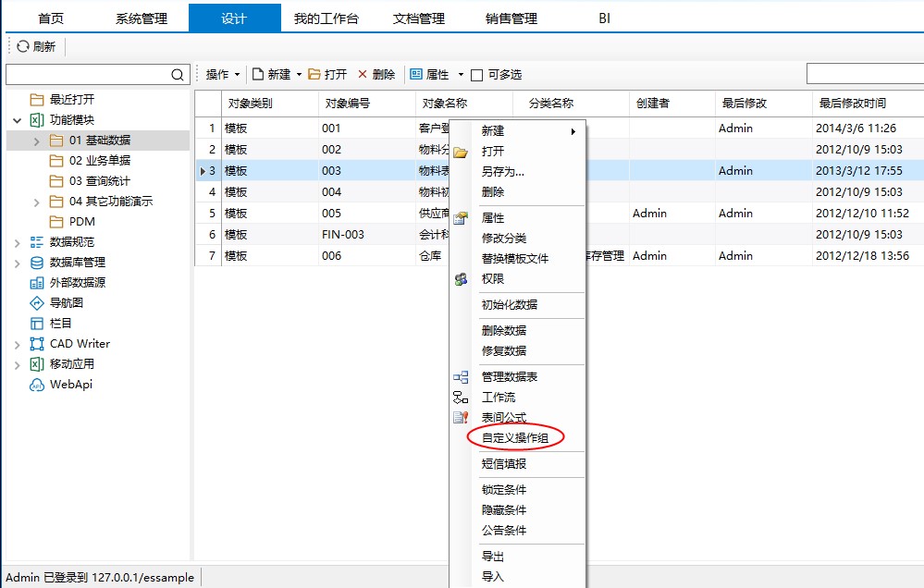The image size is (924, 588).
Task: Expand the 数据规范 tree node
Action: [x=18, y=242]
